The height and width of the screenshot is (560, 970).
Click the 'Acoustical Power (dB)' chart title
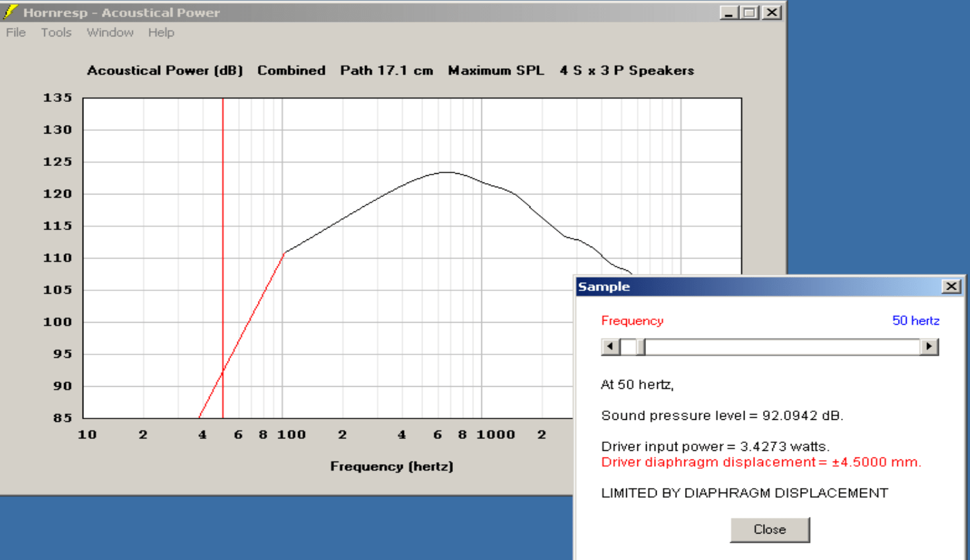pos(165,71)
